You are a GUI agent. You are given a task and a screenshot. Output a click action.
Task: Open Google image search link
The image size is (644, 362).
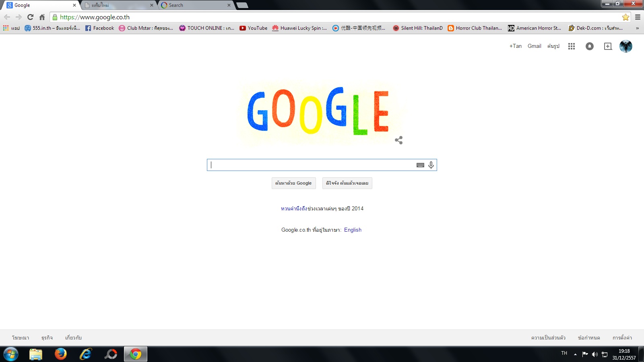pos(553,46)
